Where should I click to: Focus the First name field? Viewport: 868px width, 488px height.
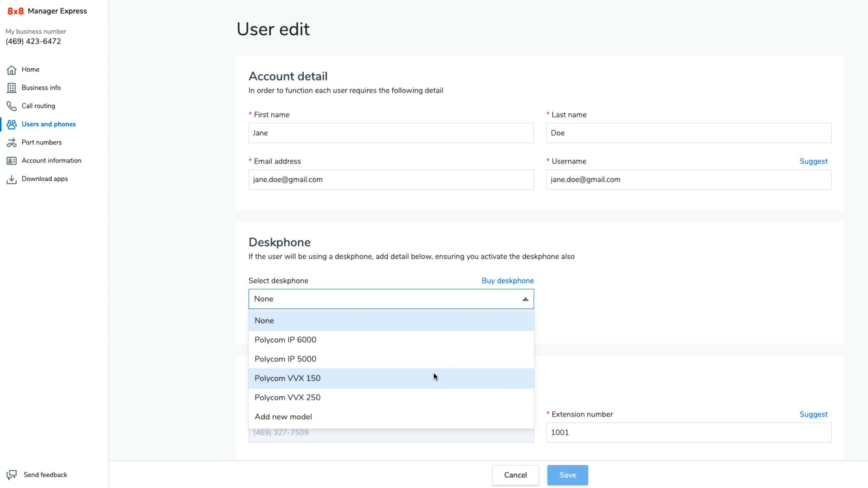391,133
